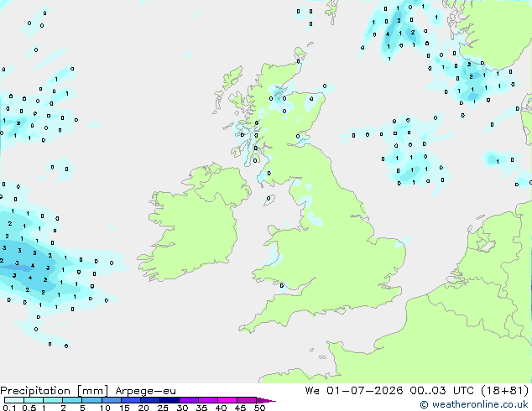Pick the legend swatch between 35 and 40
The height and width of the screenshot is (411, 532).
207,400
